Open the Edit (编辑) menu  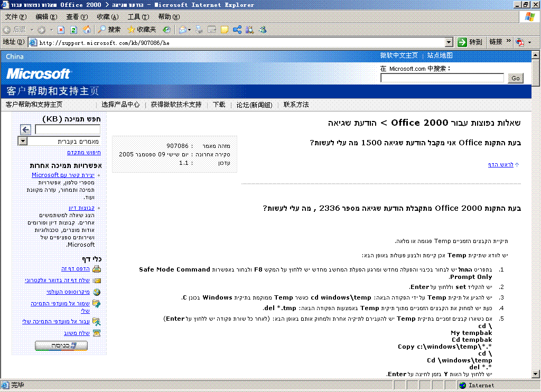coord(46,16)
